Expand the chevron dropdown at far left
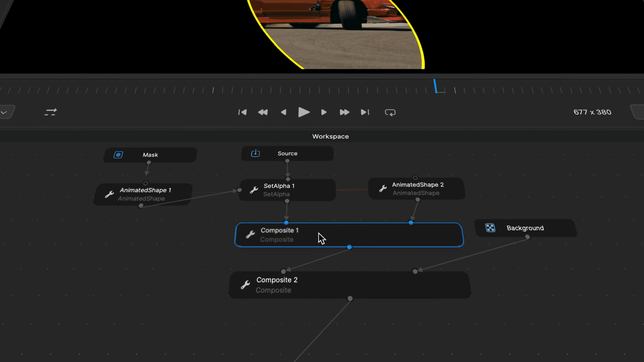The image size is (644, 362). [x=4, y=112]
